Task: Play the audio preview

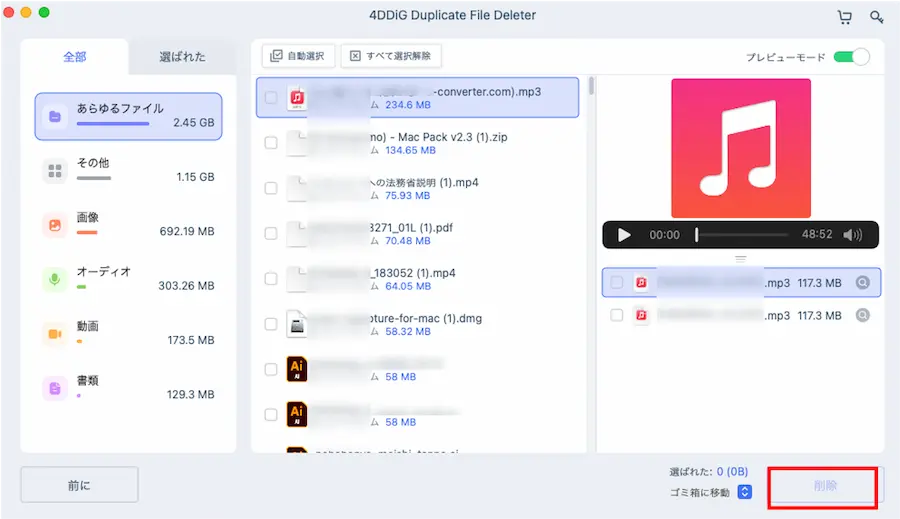Action: pyautogui.click(x=624, y=235)
